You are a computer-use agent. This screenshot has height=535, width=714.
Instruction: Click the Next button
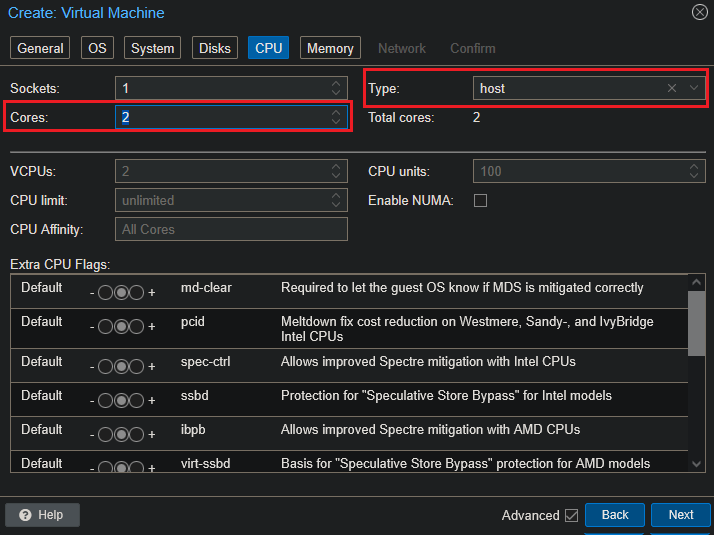click(x=680, y=515)
